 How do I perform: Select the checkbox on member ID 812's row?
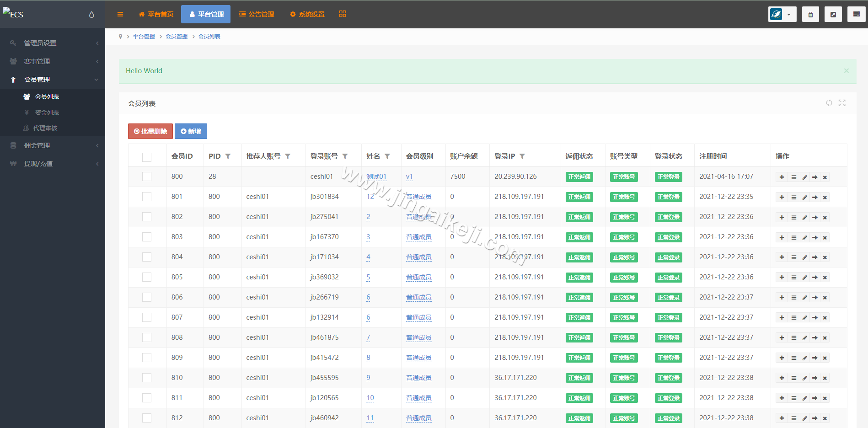(147, 417)
